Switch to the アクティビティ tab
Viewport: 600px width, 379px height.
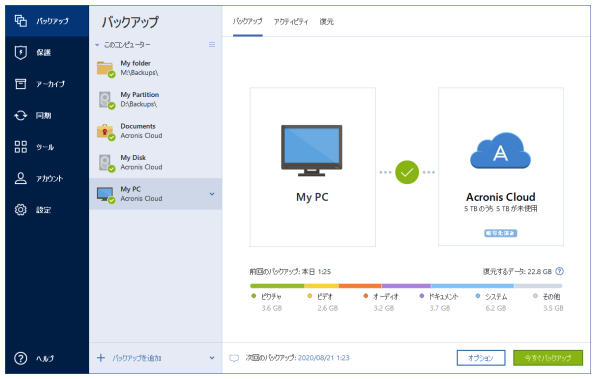click(291, 22)
